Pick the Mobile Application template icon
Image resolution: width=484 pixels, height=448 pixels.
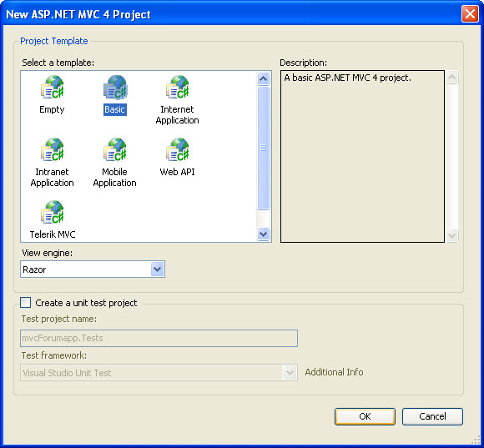tap(115, 149)
